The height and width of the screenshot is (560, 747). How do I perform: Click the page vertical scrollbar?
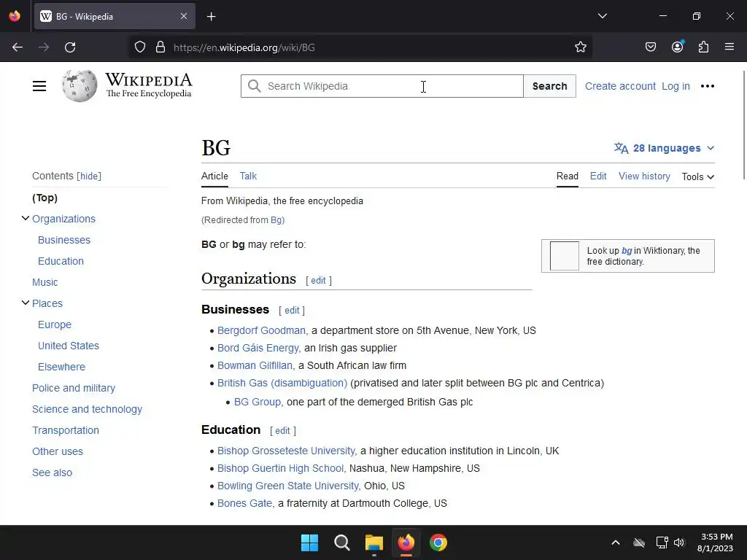click(x=743, y=125)
